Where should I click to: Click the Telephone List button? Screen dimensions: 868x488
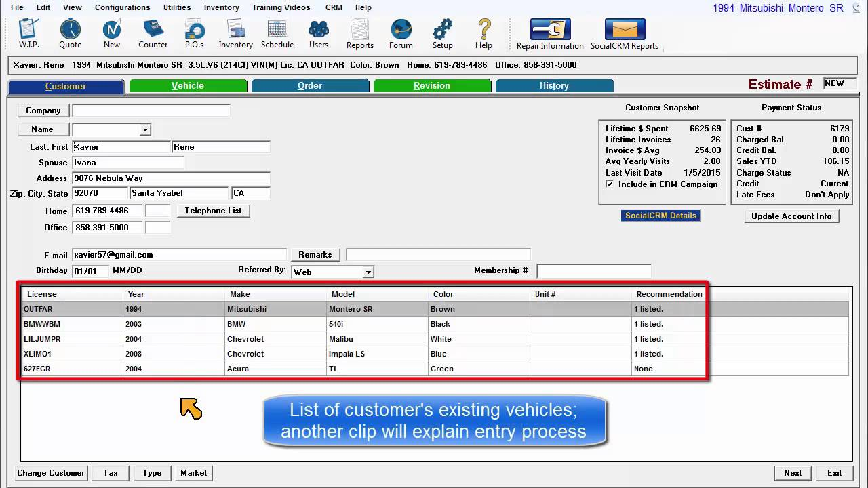(213, 211)
